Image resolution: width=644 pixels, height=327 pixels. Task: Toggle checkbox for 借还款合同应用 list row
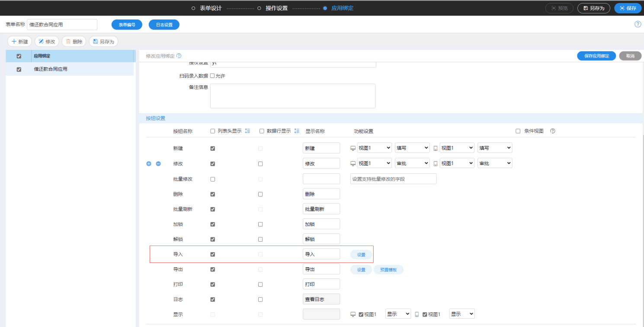pyautogui.click(x=19, y=69)
